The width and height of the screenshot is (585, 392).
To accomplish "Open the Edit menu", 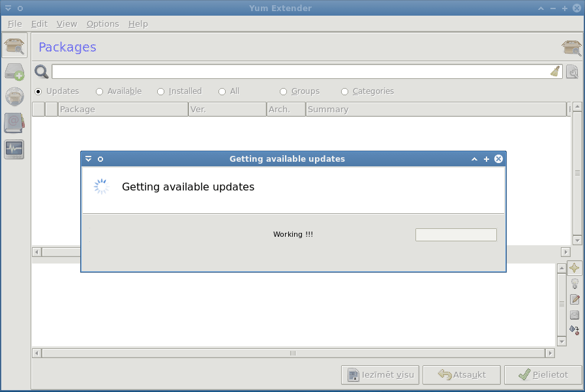I will 39,24.
